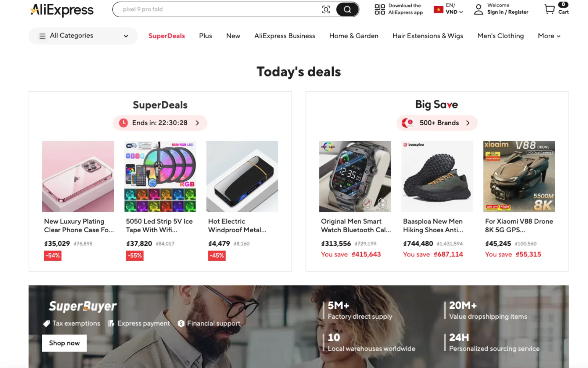Click the image search camera icon
The width and height of the screenshot is (588, 368).
326,10
